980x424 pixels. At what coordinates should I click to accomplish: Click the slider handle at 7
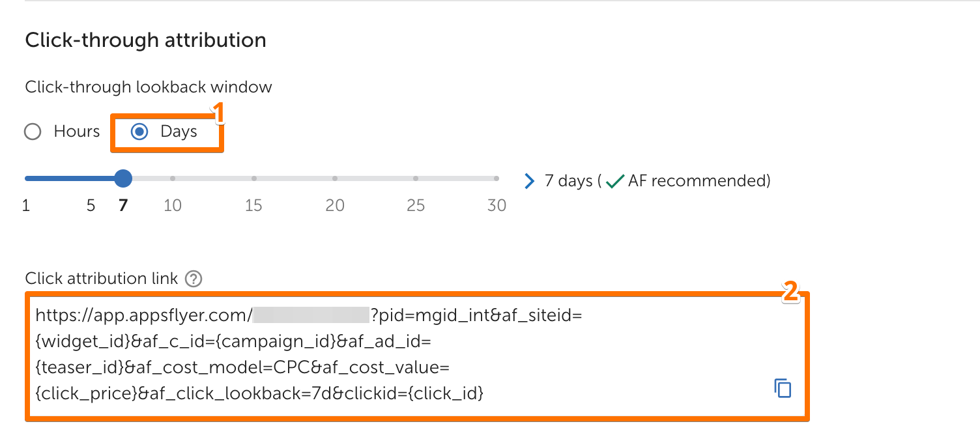pyautogui.click(x=122, y=178)
